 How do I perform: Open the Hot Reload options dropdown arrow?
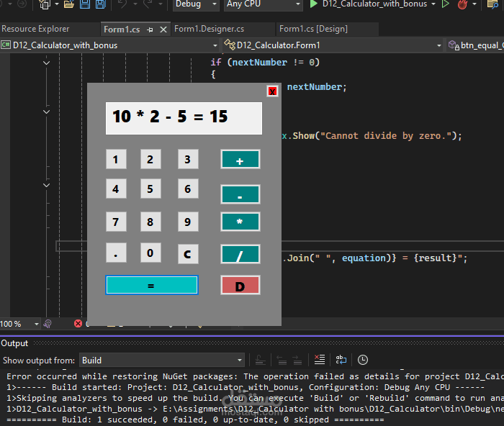pos(474,4)
